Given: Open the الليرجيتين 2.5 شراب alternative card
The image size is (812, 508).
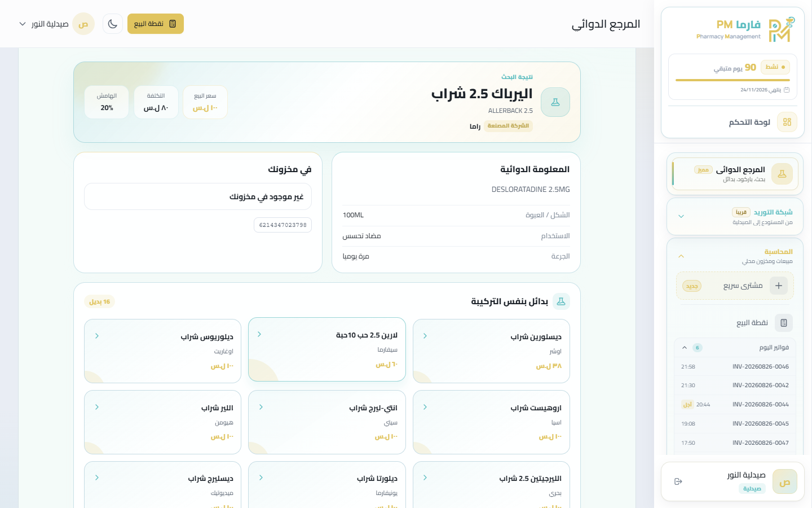Looking at the screenshot, I should point(491,485).
